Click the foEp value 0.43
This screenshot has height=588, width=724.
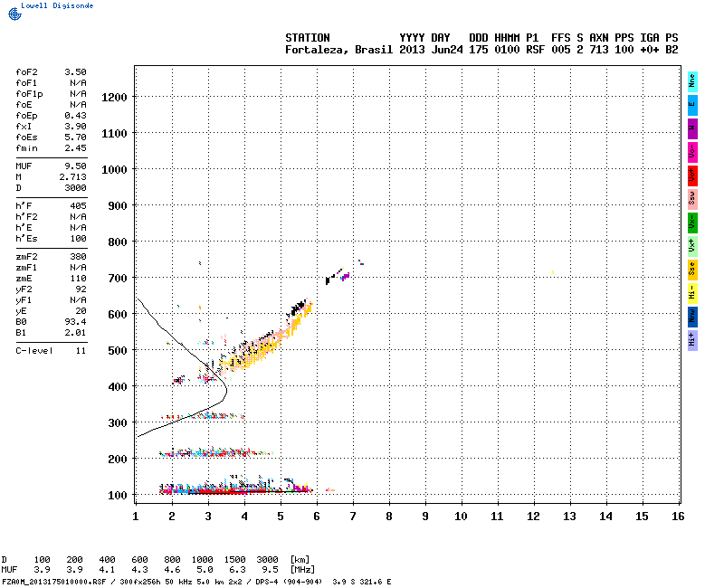click(75, 116)
